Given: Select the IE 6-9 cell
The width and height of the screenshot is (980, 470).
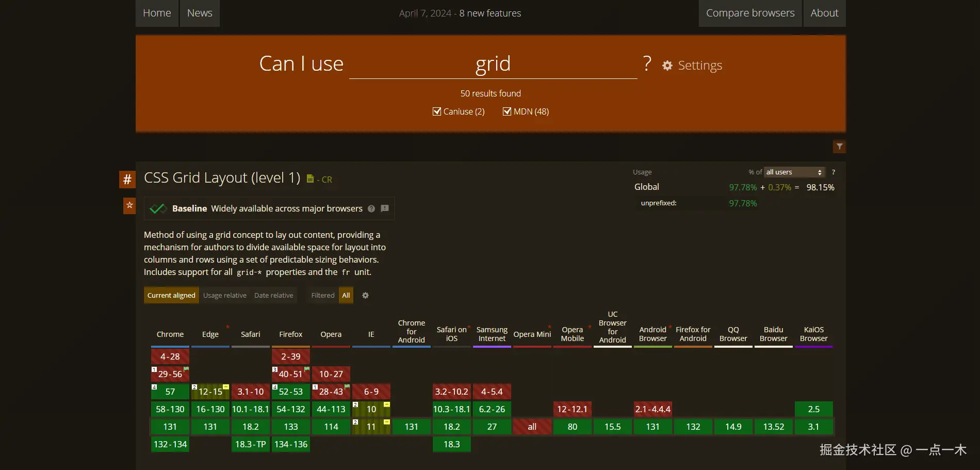Looking at the screenshot, I should coord(371,392).
